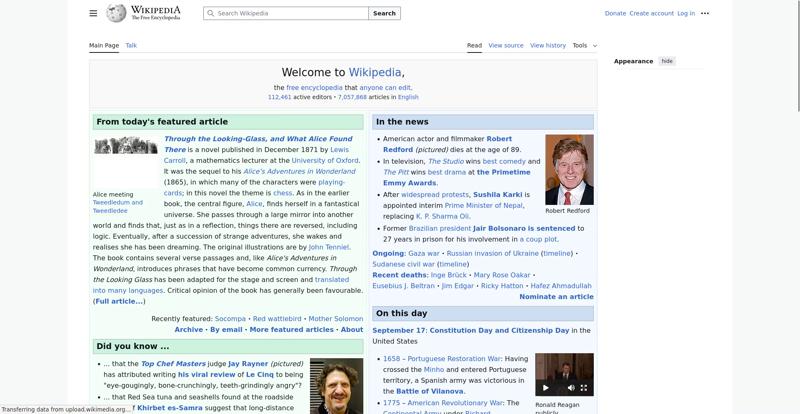Open the three-dot personal tools menu
Screen dimensions: 800x414
coord(705,13)
